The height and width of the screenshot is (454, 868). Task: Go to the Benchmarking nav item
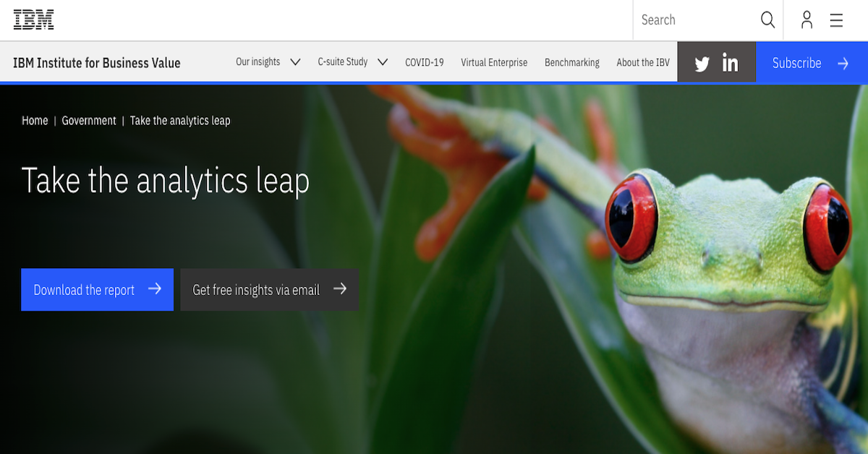tap(572, 63)
